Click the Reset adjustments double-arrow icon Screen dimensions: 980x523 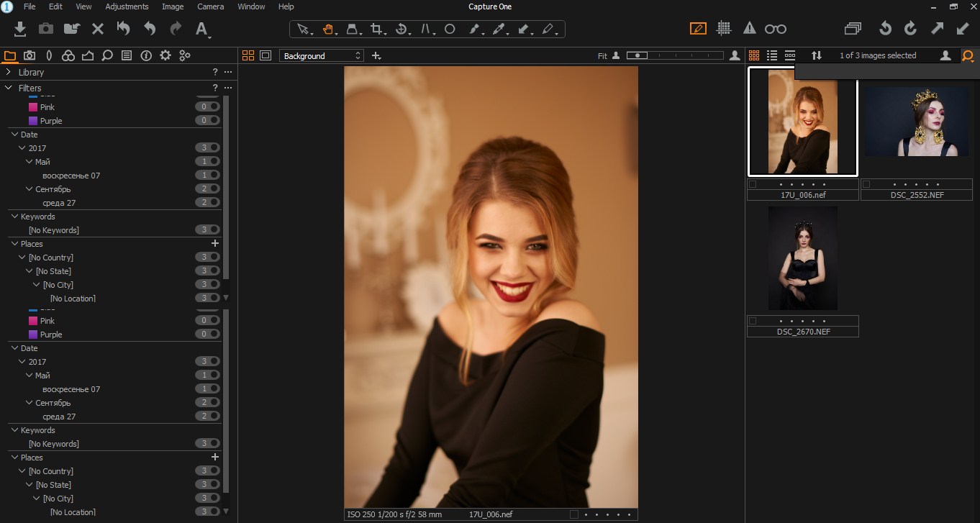coord(124,29)
